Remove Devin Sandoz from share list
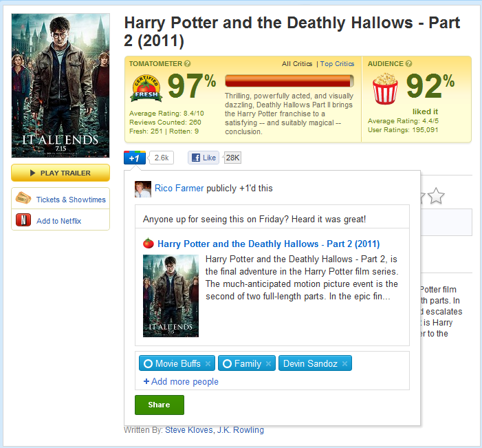This screenshot has height=448, width=482. click(345, 363)
